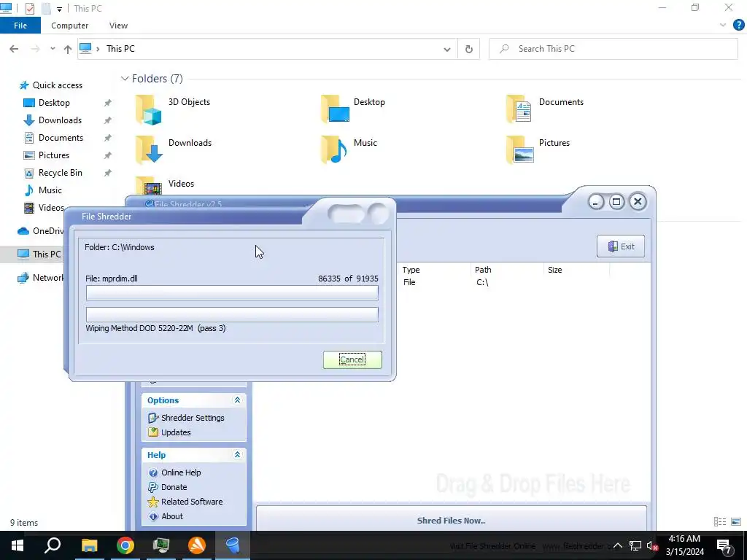
Task: Click the file progress bar
Action: [232, 293]
